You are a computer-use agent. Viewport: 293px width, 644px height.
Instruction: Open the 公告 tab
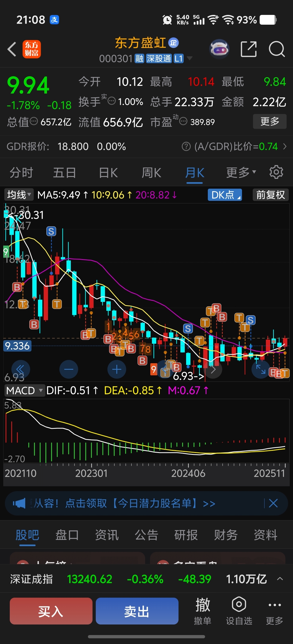(x=146, y=535)
